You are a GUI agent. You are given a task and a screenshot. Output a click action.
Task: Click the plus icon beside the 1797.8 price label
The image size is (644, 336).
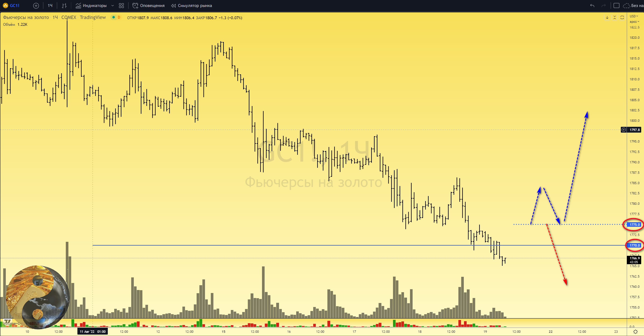pos(624,130)
